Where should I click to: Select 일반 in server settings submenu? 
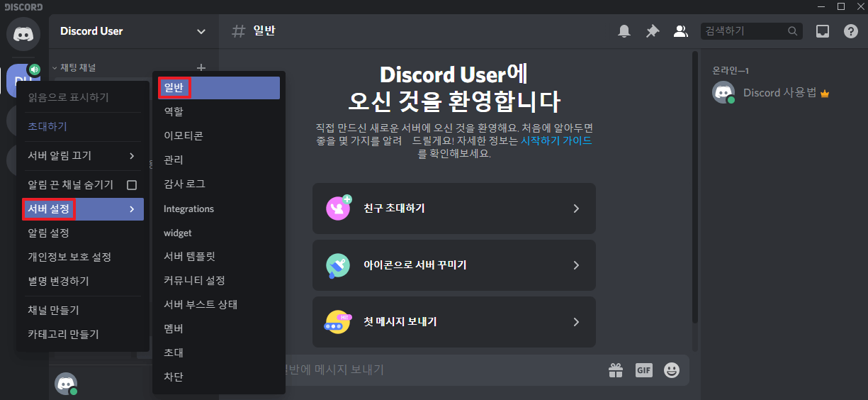(219, 88)
